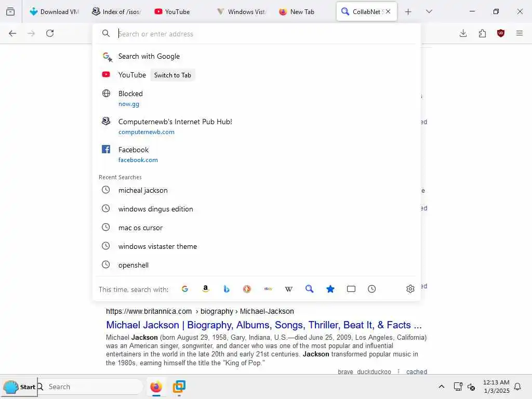Open a new tab with plus

point(408,11)
